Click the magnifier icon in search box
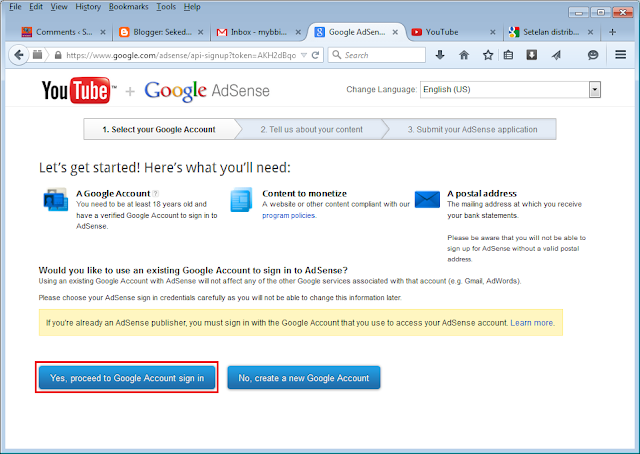Screen dimensions: 640x454 [336, 55]
